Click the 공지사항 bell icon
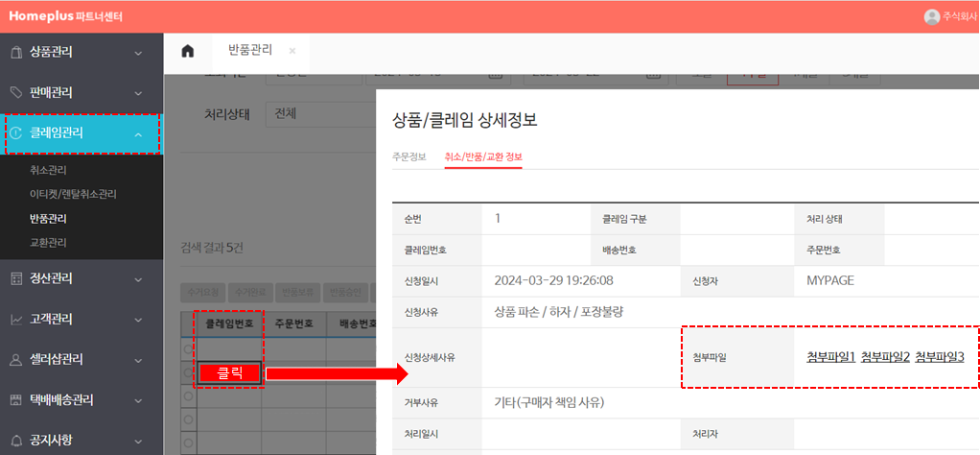The height and width of the screenshot is (455, 980). (x=15, y=440)
